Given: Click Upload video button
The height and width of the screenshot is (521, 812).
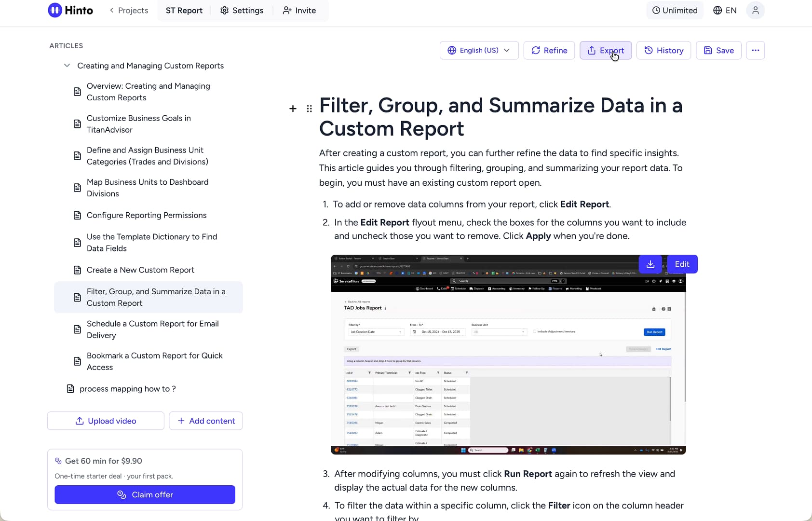Looking at the screenshot, I should click(106, 421).
